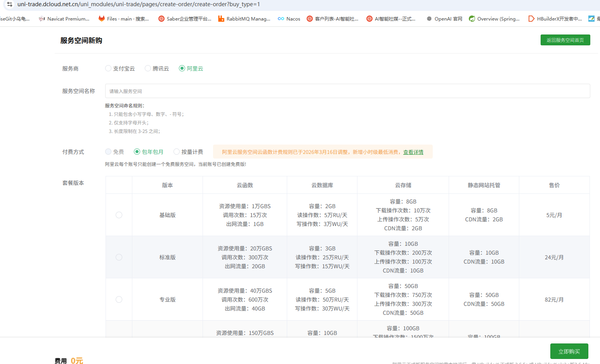
Task: Open the Overview (Spring) bookmark
Action: [x=494, y=19]
